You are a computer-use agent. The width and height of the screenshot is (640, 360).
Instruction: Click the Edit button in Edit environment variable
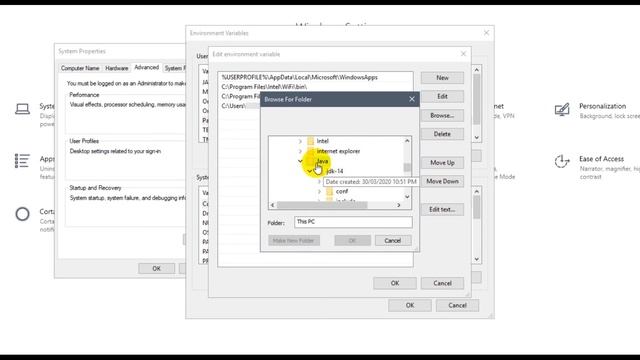442,96
